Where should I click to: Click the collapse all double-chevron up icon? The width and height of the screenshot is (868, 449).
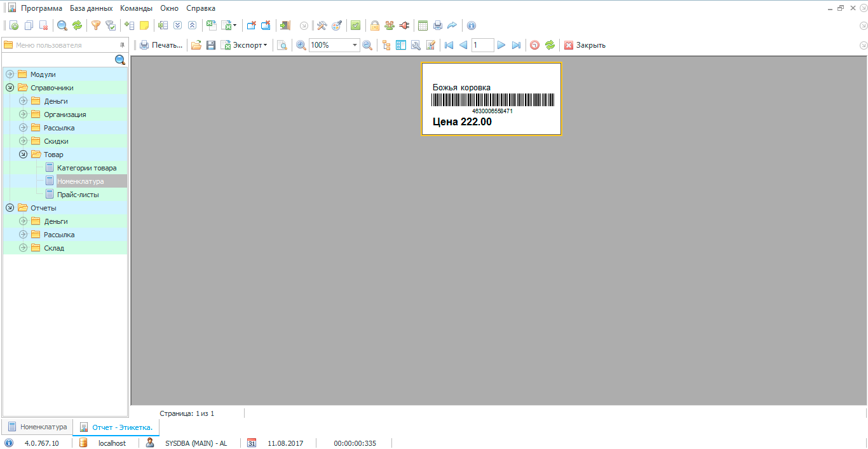coord(192,25)
